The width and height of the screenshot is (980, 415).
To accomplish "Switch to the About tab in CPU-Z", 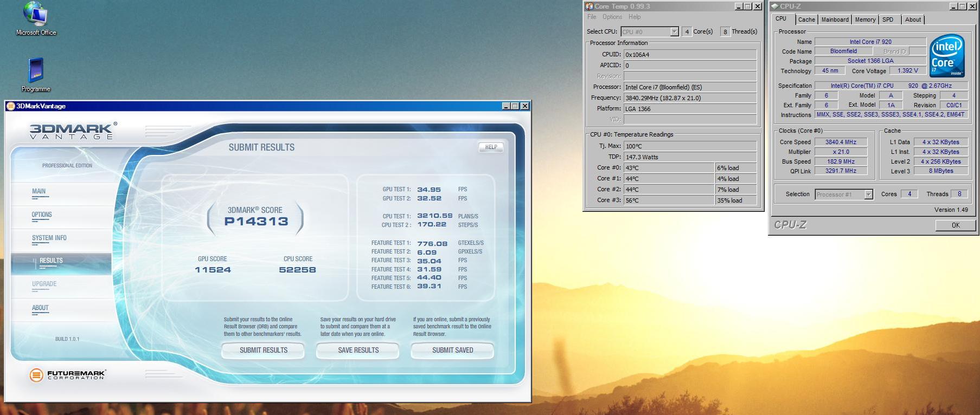I will point(913,20).
